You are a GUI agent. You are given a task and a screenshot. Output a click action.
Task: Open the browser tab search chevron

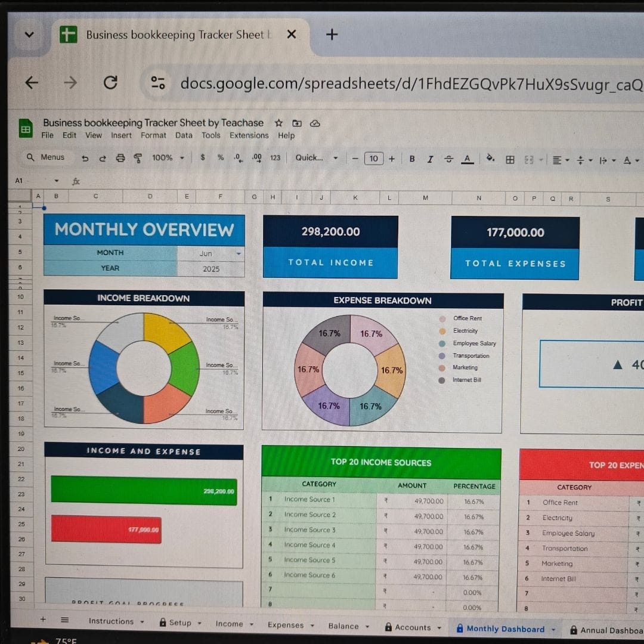(29, 35)
